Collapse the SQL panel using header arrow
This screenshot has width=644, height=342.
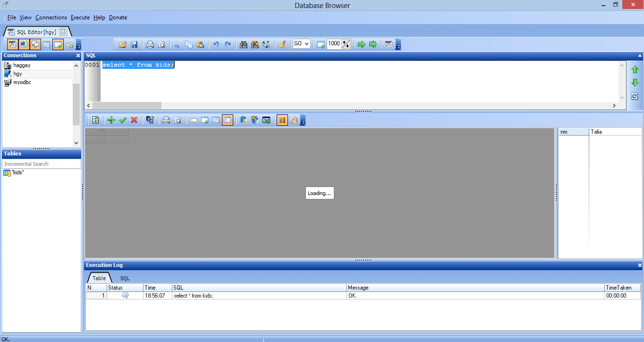(640, 56)
